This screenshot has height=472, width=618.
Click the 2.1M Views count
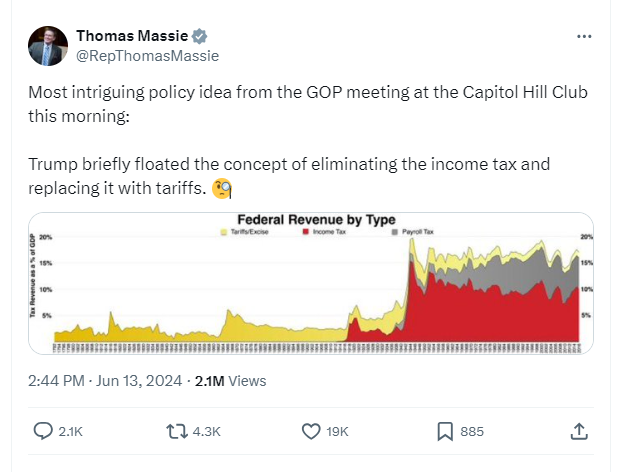pyautogui.click(x=230, y=381)
